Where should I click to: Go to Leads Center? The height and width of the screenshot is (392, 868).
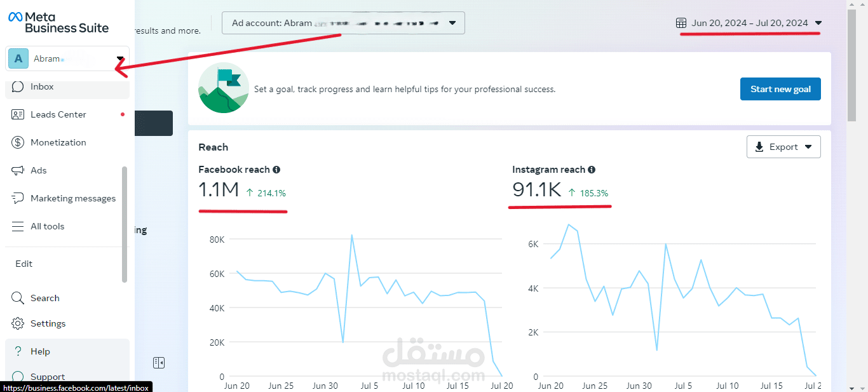click(67, 114)
